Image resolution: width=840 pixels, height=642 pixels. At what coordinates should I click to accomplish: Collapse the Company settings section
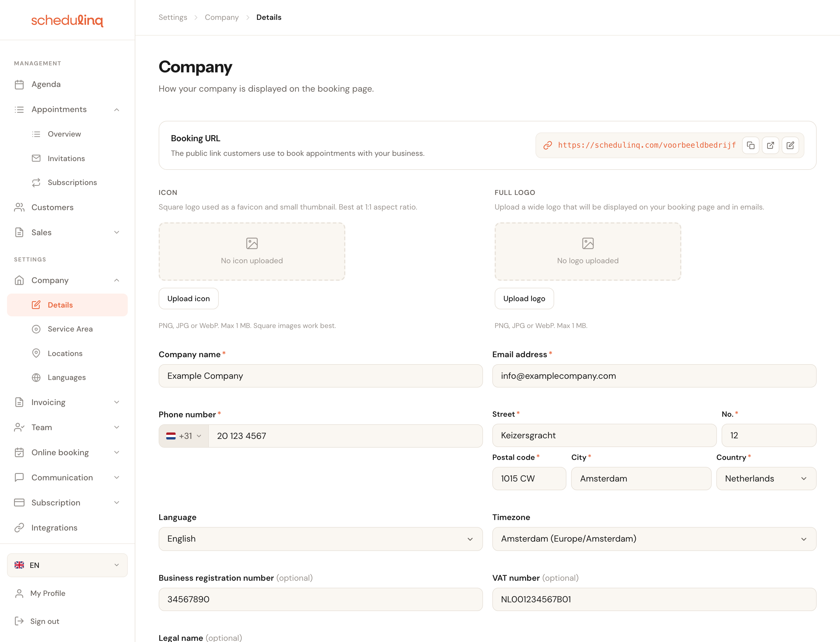(116, 280)
